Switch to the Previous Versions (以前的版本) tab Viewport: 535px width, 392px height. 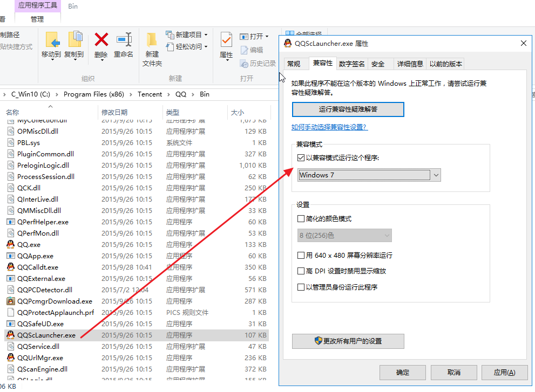[x=446, y=64]
